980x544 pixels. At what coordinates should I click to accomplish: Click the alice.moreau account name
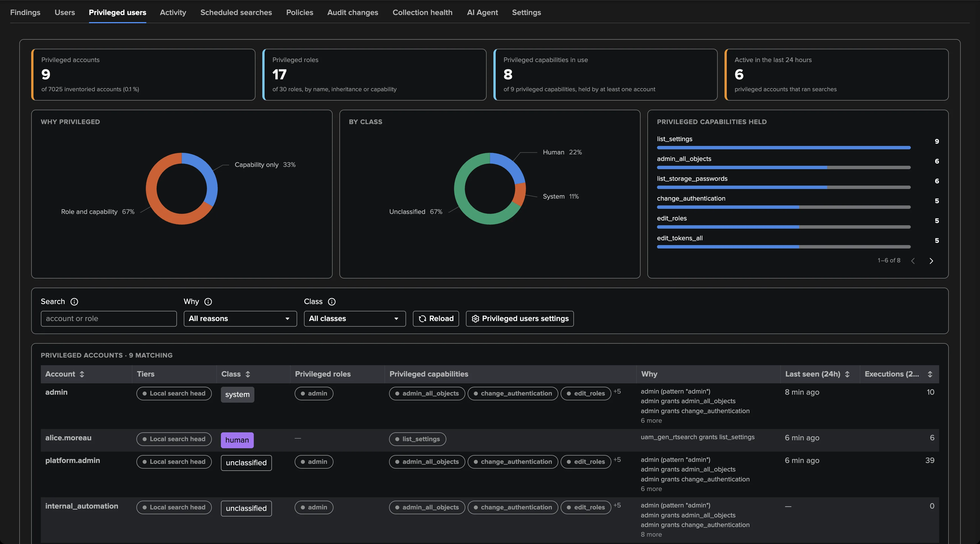(x=68, y=437)
